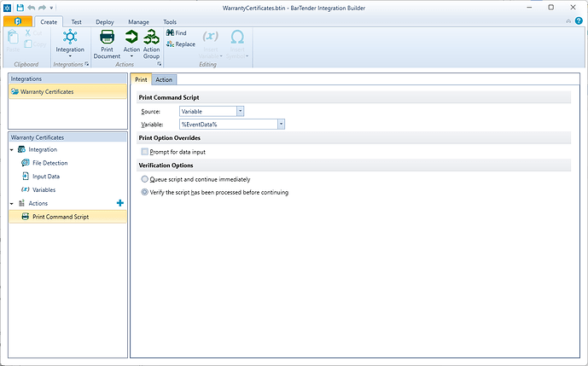
Task: Click the Replace icon in Editing group
Action: tap(170, 44)
